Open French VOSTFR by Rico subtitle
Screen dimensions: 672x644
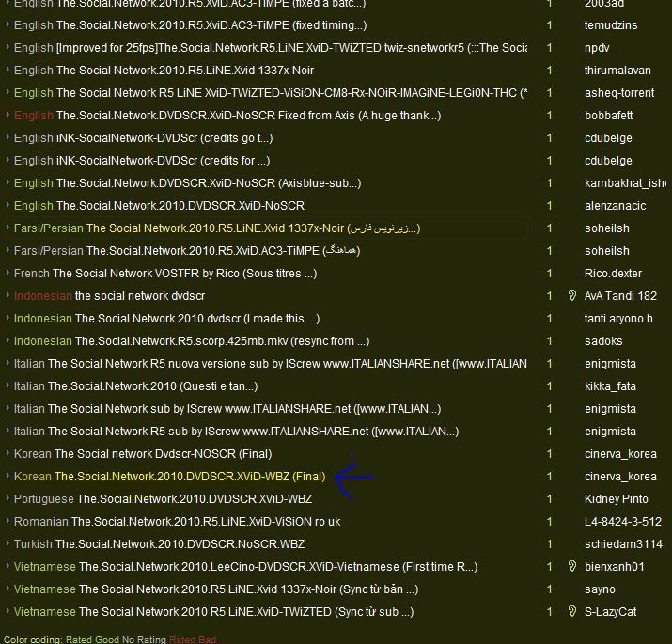(165, 274)
